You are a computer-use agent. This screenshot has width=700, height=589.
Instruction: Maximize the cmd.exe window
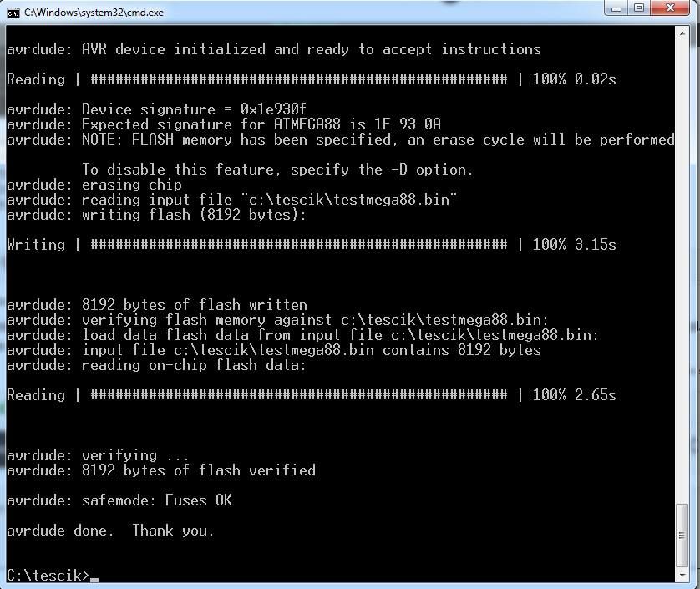[639, 8]
